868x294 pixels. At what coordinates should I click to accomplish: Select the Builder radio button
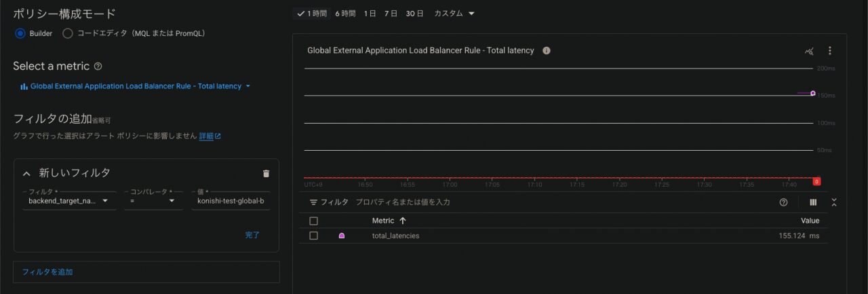[x=20, y=33]
